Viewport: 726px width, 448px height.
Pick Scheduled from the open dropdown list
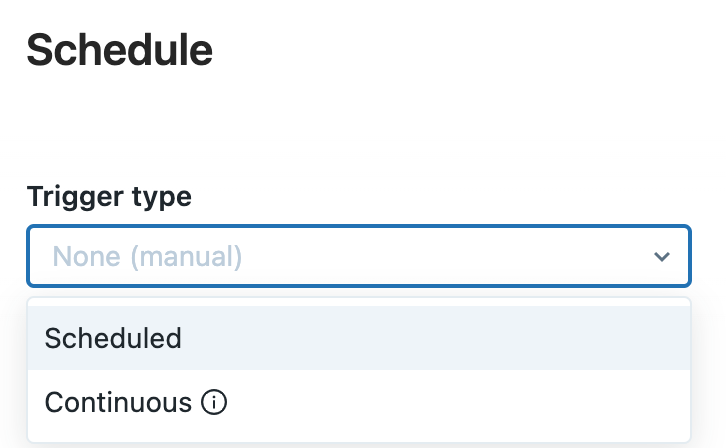click(x=113, y=338)
